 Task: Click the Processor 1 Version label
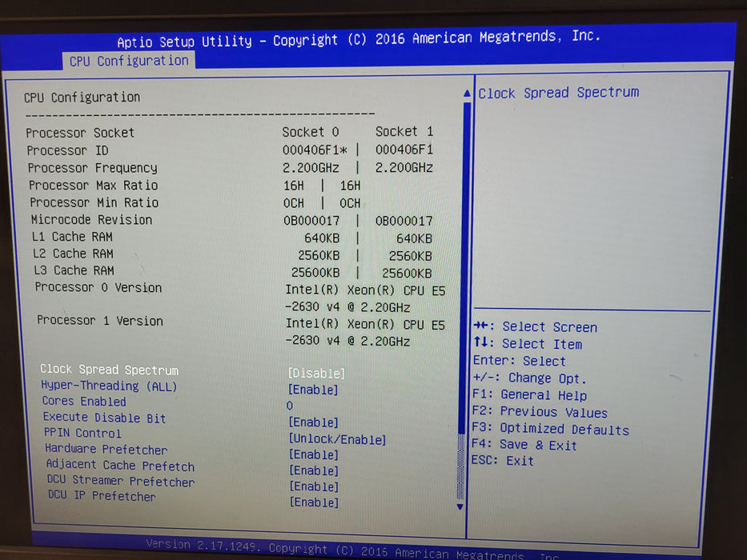(100, 321)
